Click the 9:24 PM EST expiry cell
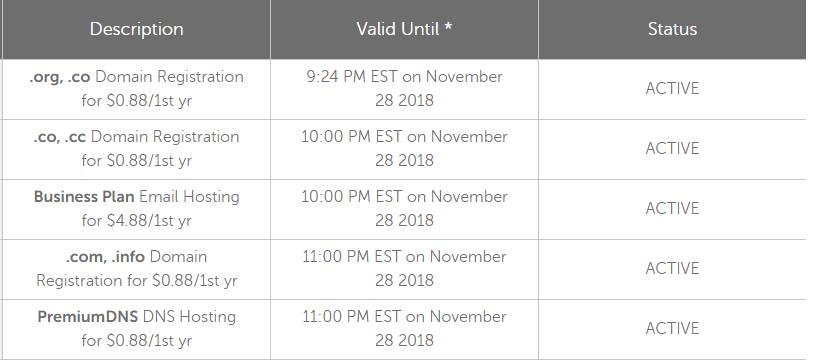Screen dimensions: 814x363 (404, 88)
